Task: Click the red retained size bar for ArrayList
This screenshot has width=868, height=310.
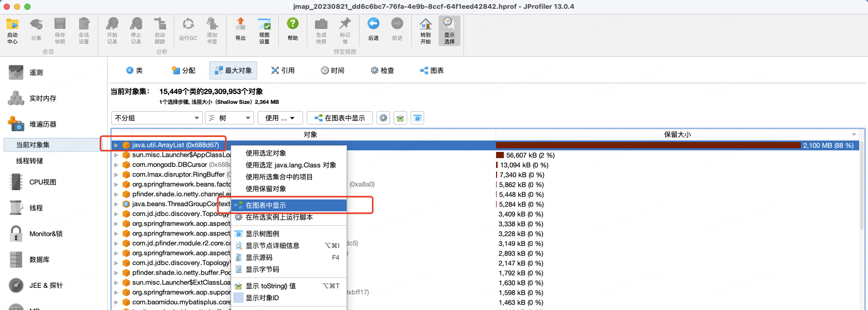Action: click(x=648, y=146)
